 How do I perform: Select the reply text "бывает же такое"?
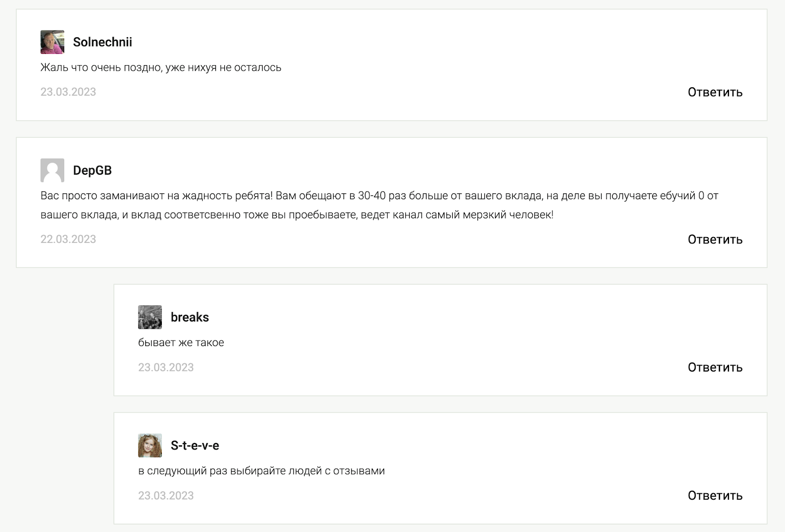pyautogui.click(x=181, y=343)
